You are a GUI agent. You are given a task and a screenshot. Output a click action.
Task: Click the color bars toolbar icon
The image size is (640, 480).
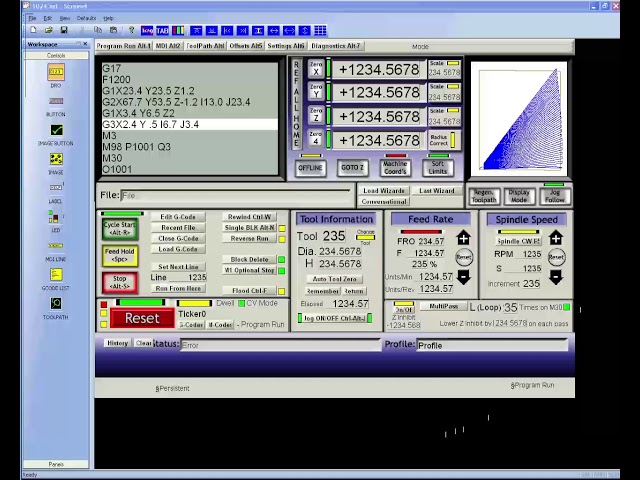(178, 31)
